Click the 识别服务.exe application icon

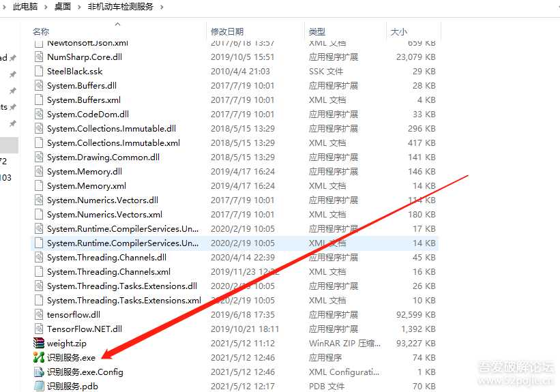pos(39,357)
